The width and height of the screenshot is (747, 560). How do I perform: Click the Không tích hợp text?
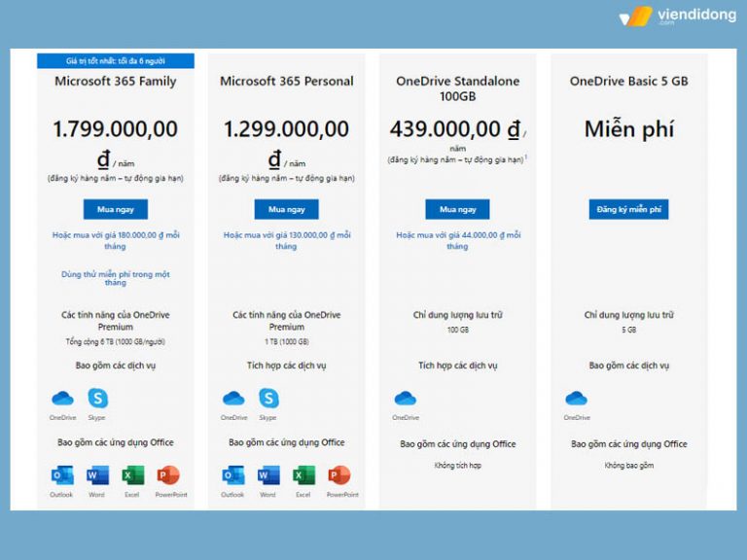[x=458, y=466]
